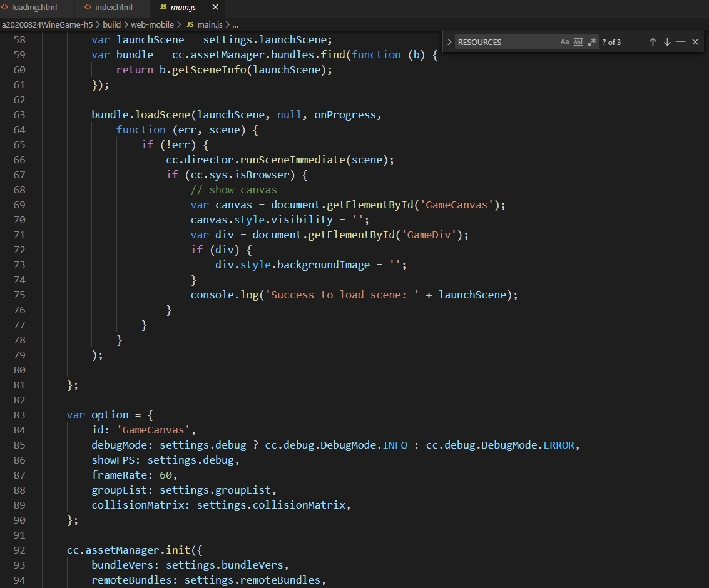Click 'assetManager.init' on line 92
Image resolution: width=709 pixels, height=588 pixels.
point(138,550)
